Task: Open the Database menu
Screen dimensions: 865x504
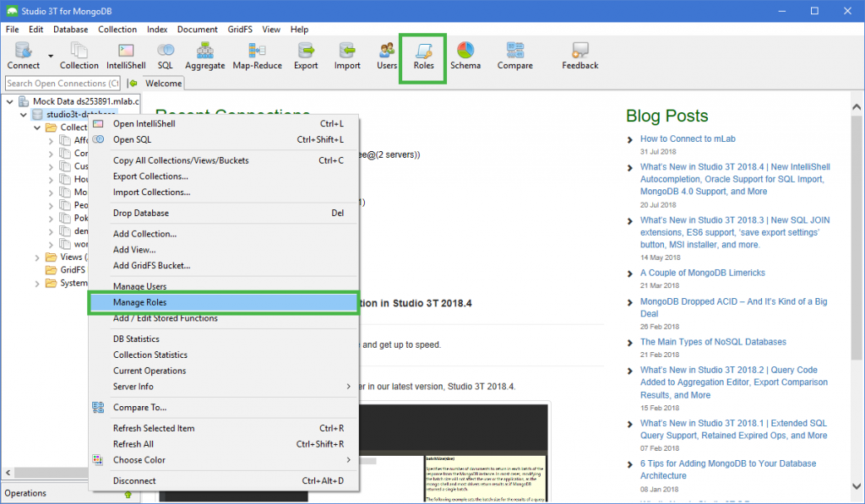Action: tap(71, 30)
